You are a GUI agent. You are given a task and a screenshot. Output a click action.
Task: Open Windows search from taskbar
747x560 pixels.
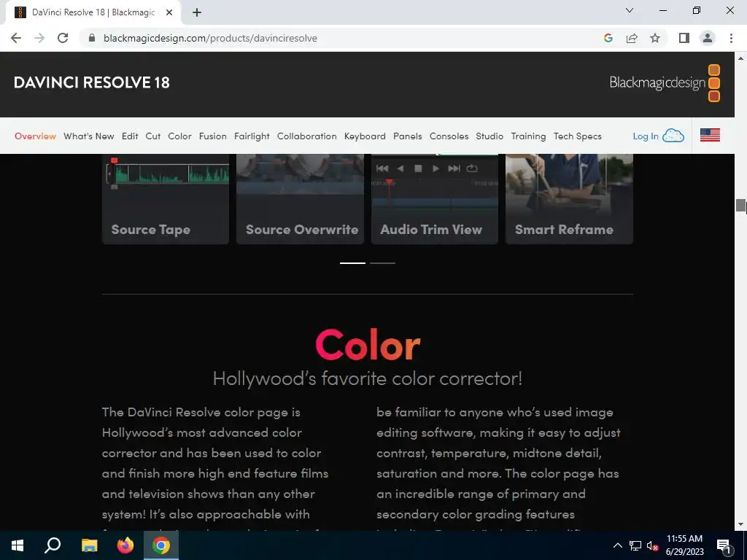tap(53, 545)
